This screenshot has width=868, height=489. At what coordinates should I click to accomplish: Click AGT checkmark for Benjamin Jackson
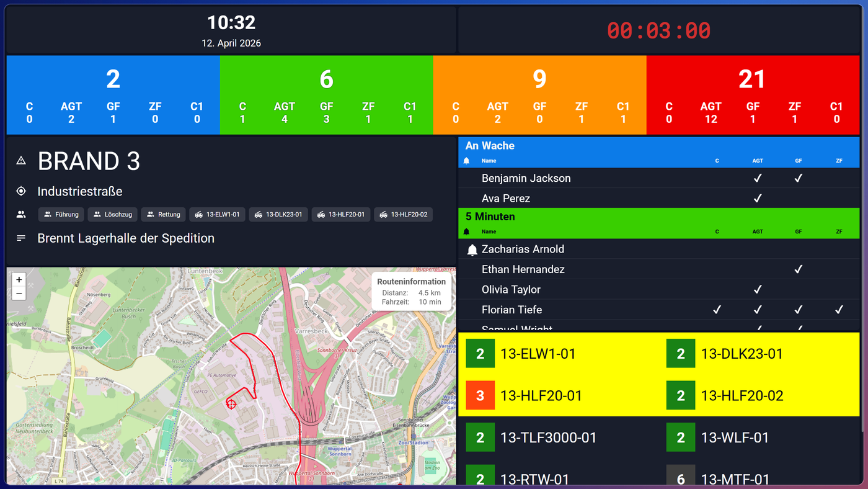pyautogui.click(x=758, y=178)
